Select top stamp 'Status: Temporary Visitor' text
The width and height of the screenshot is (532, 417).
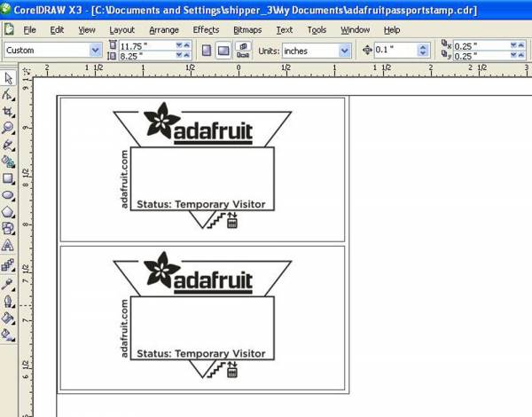point(201,204)
